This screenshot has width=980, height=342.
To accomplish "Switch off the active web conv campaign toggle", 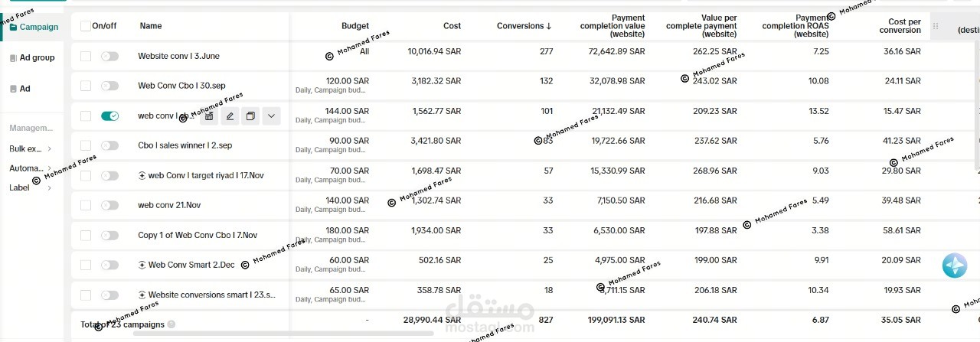I will coord(109,116).
